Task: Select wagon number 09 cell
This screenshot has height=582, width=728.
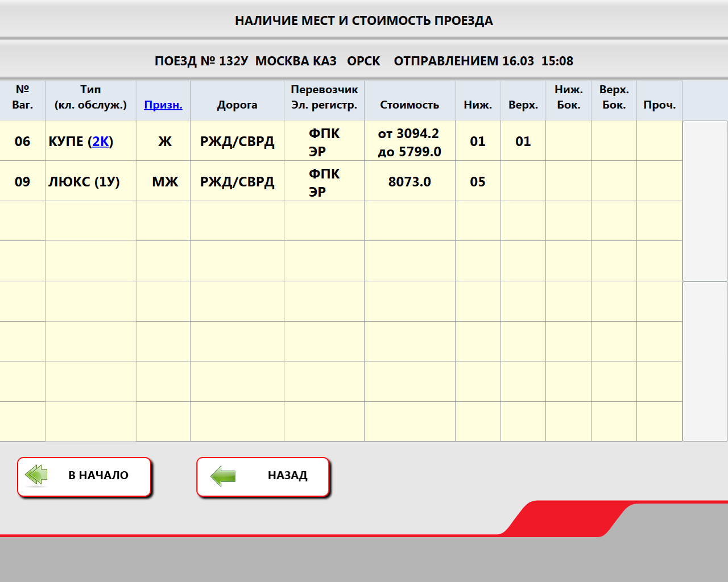Action: coord(22,181)
